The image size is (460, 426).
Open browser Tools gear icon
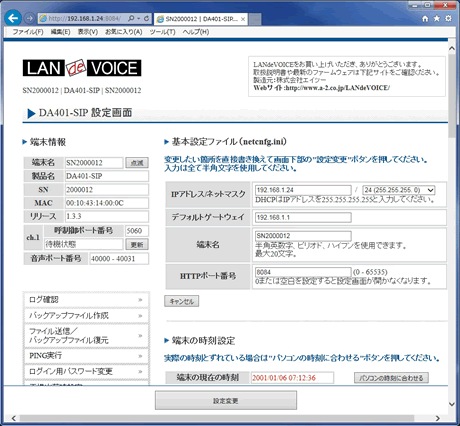pyautogui.click(x=449, y=18)
